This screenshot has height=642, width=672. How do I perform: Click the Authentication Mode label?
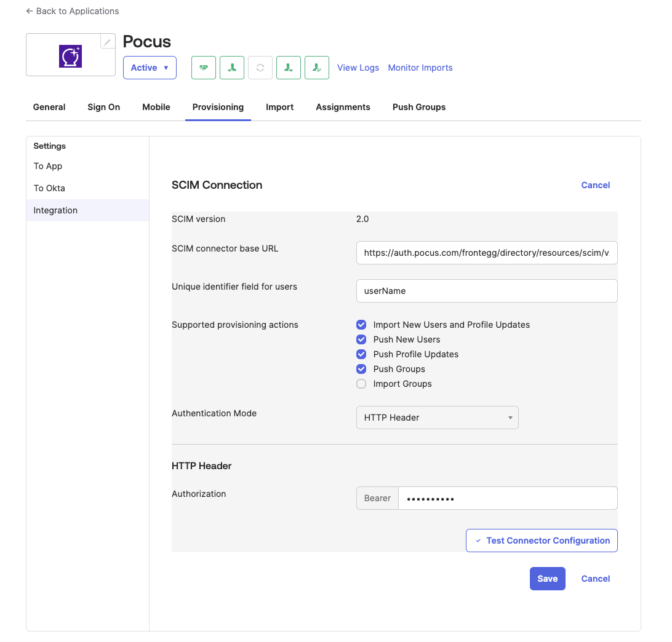click(214, 413)
